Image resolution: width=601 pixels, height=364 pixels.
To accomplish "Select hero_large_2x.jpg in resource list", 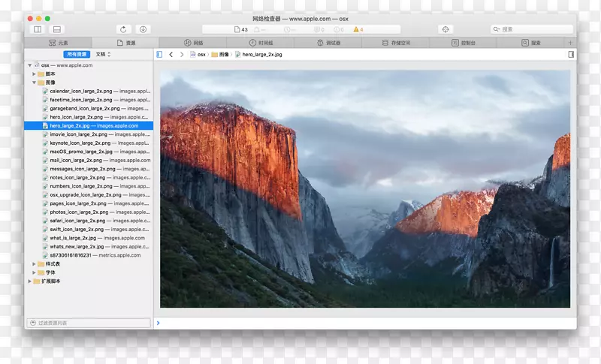I will point(89,125).
